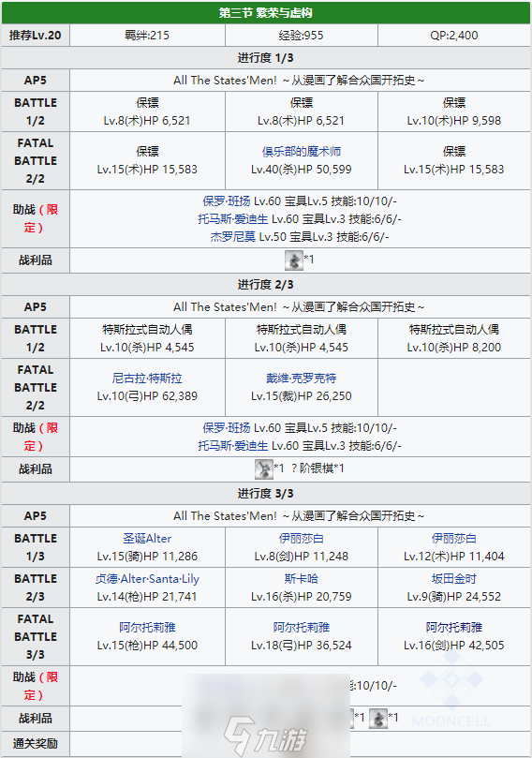This screenshot has height=758, width=532.
Task: Select the Lv.10(杀)HP 8,200 text
Action: click(x=453, y=348)
